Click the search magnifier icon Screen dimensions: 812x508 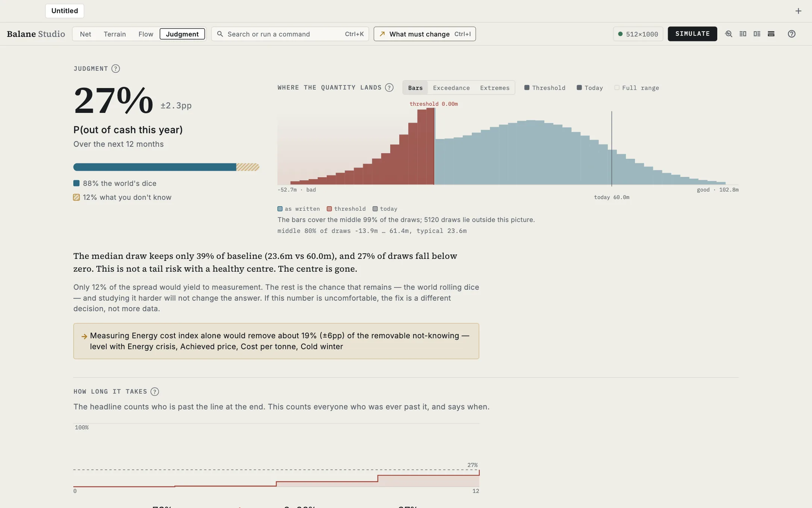coord(220,34)
